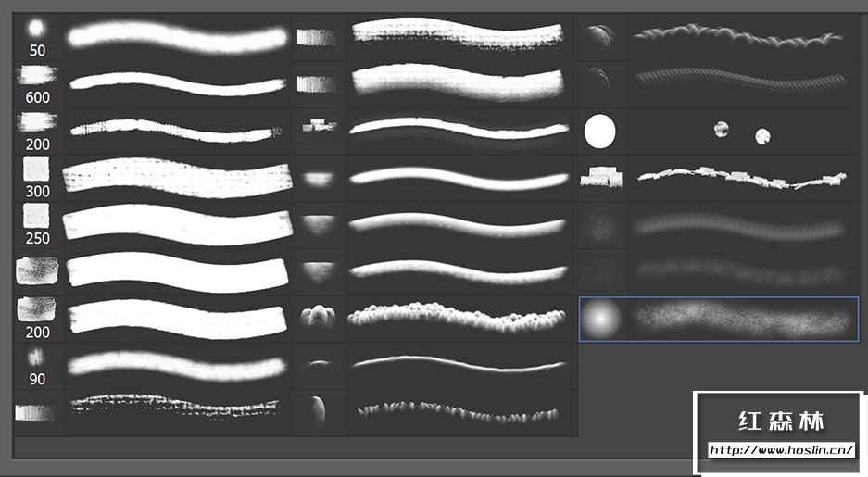Choose the shell-tip brush with wispy cloud stroke
868x477 pixels.
coord(719,38)
